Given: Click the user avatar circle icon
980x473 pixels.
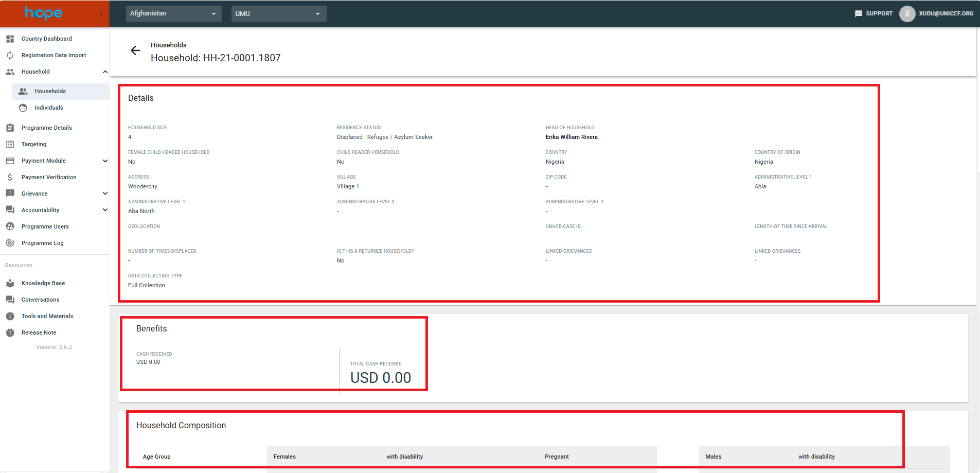Looking at the screenshot, I should [x=907, y=14].
